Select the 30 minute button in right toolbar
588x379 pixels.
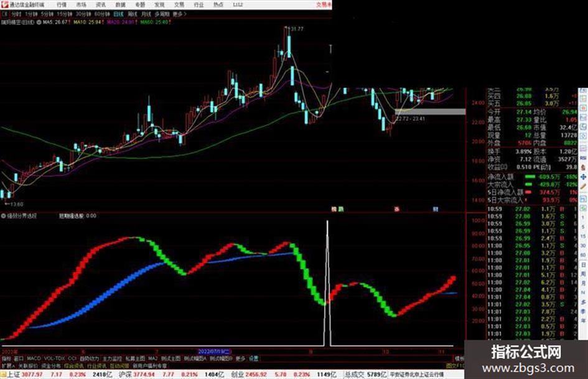(583, 245)
